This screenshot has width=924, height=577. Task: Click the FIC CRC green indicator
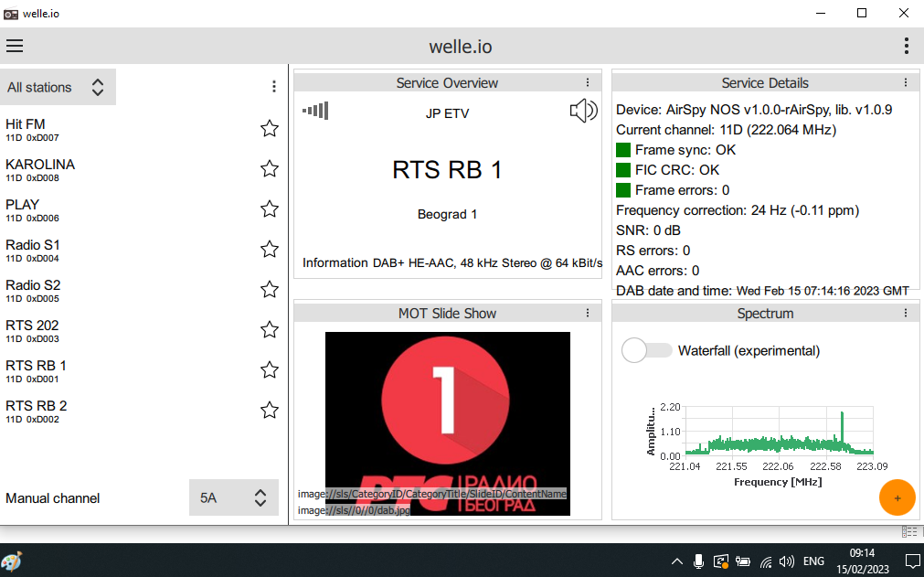(623, 170)
